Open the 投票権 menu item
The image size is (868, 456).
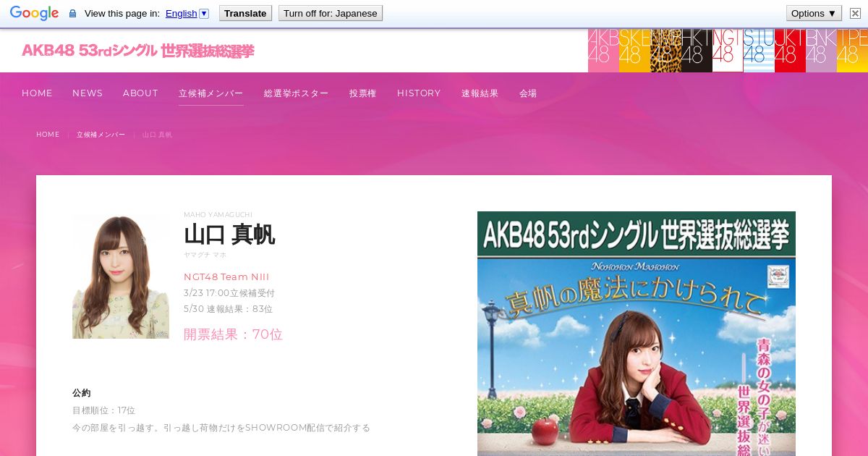tap(363, 93)
